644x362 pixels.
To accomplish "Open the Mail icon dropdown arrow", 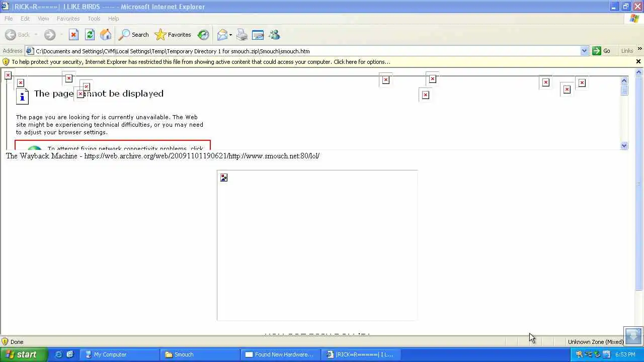I will pyautogui.click(x=230, y=35).
